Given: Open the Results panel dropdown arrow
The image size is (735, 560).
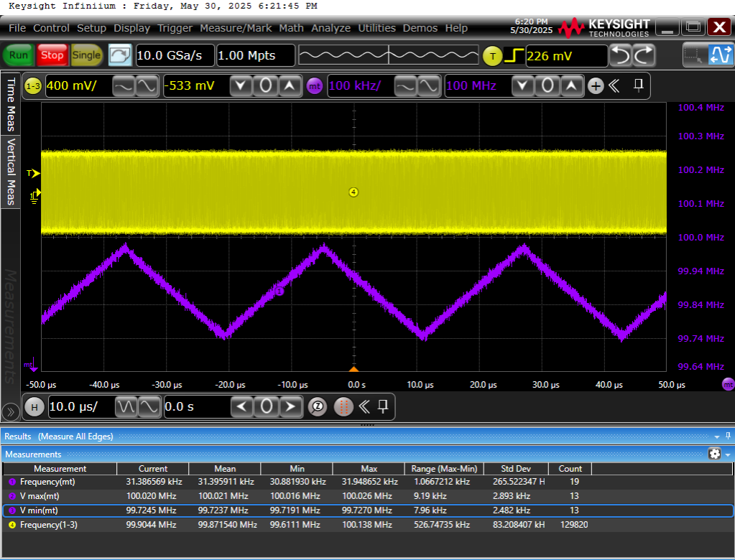Looking at the screenshot, I should pyautogui.click(x=717, y=437).
